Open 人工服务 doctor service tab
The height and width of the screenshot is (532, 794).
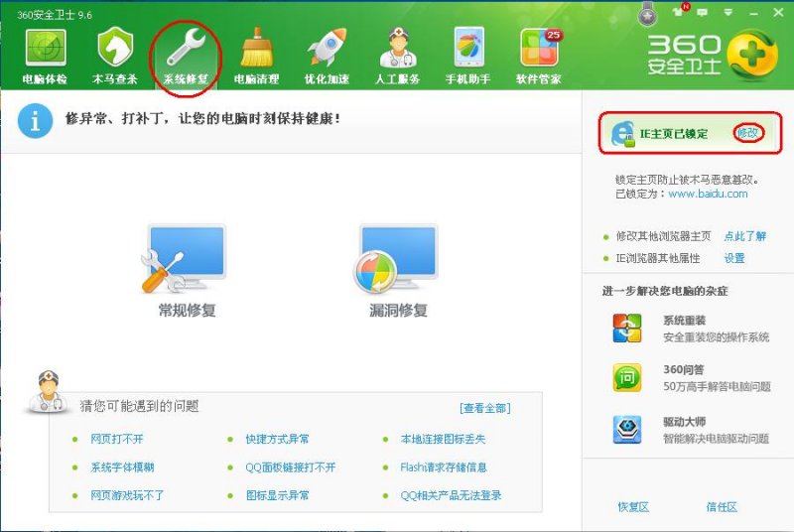pos(398,56)
